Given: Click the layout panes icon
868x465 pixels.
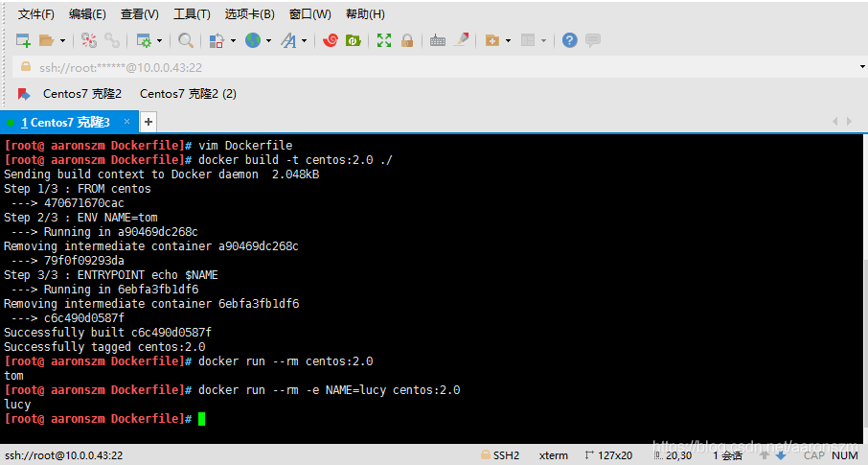Looking at the screenshot, I should [528, 40].
